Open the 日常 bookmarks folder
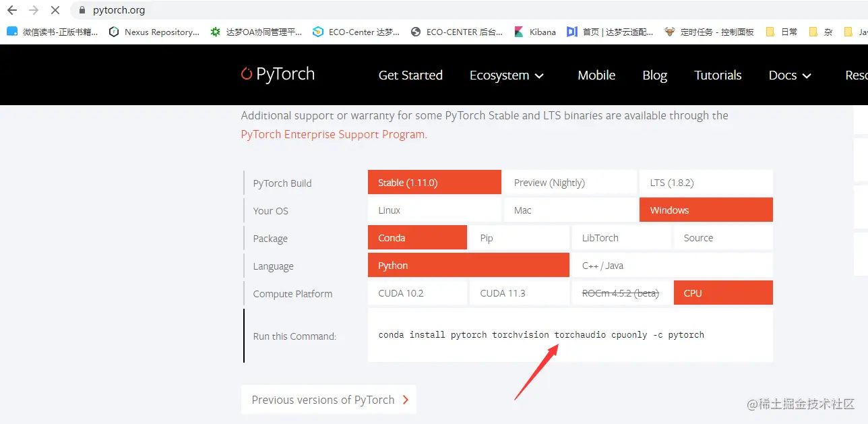 click(782, 32)
